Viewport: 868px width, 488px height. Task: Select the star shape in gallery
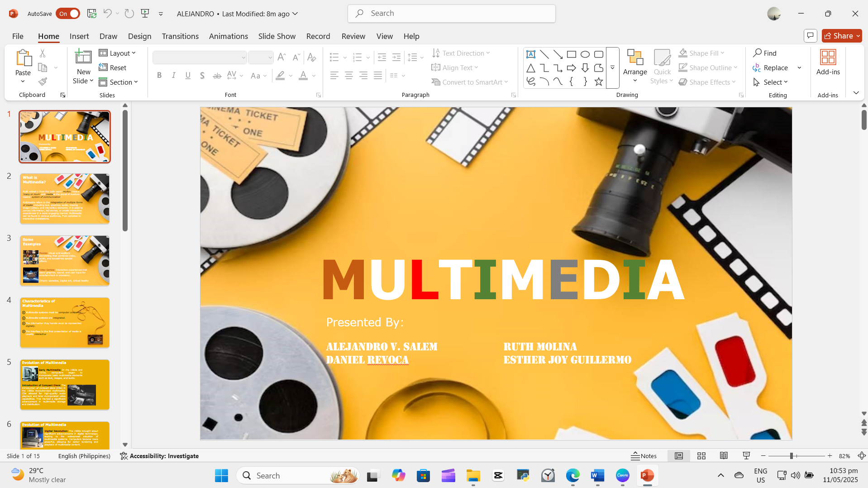[598, 82]
